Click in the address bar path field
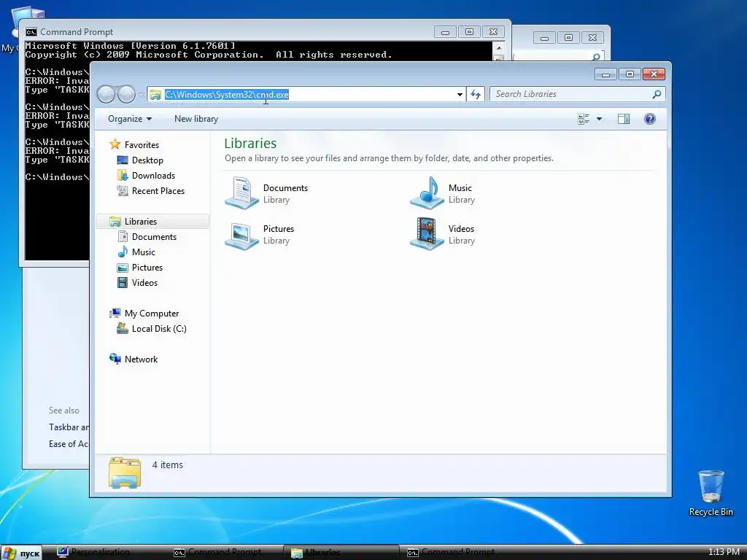 (306, 94)
